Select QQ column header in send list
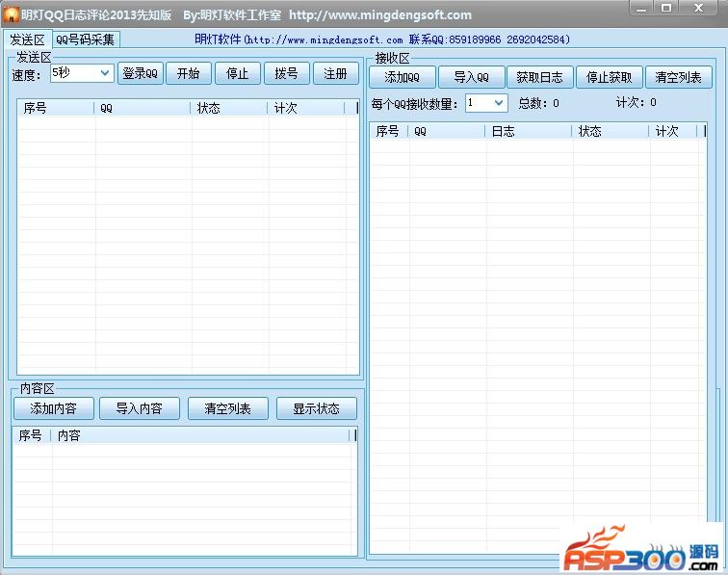The image size is (728, 575). tap(143, 108)
